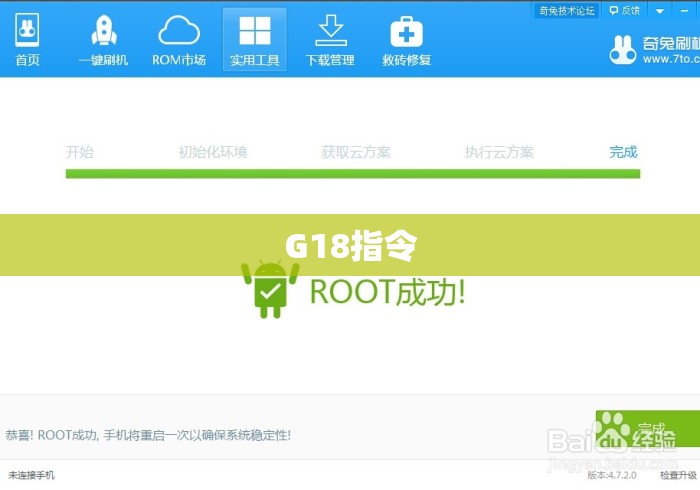The width and height of the screenshot is (700, 490).
Task: Click the 未连接手机 status text
Action: pyautogui.click(x=31, y=475)
